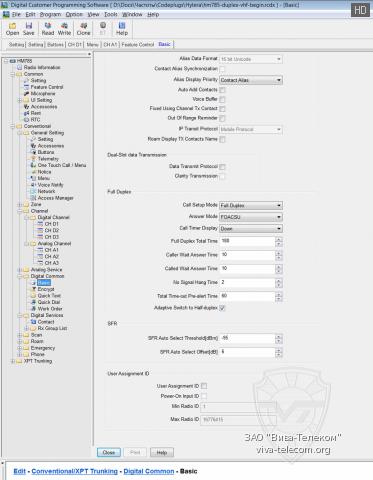
Task: Enable Voice Buffer checkbox
Action: (222, 99)
